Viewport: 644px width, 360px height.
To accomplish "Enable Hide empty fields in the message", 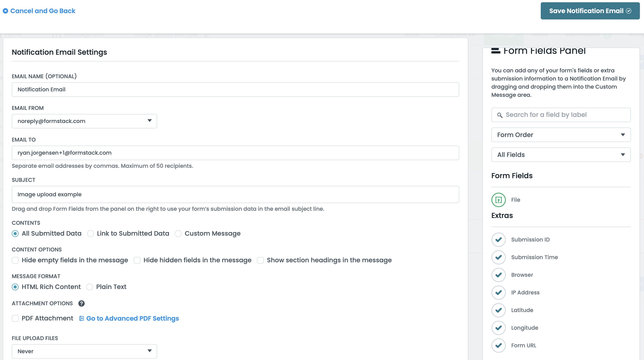I will pyautogui.click(x=15, y=260).
